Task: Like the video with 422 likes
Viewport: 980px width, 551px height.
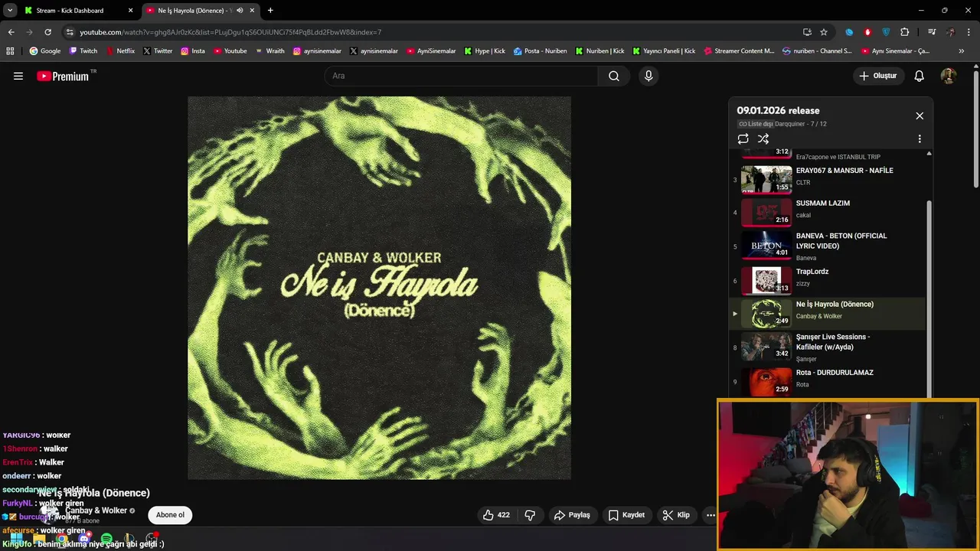Action: coord(496,515)
